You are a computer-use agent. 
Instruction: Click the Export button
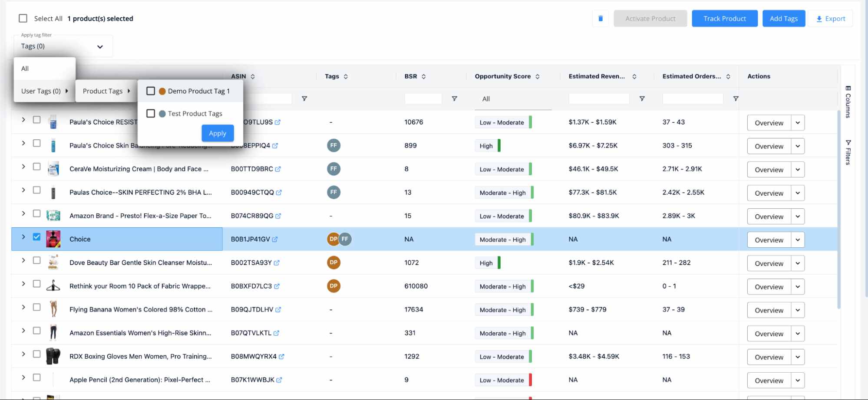[831, 19]
